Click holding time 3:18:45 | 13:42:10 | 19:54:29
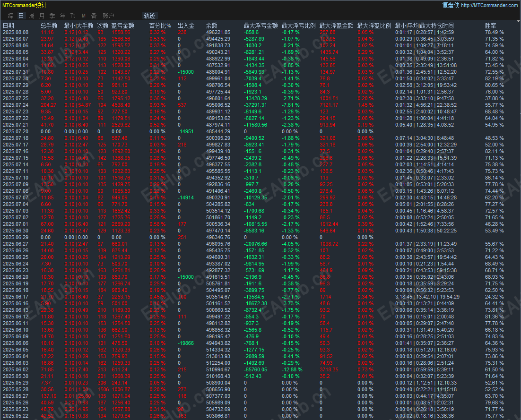This screenshot has width=521, height=420. 427,297
